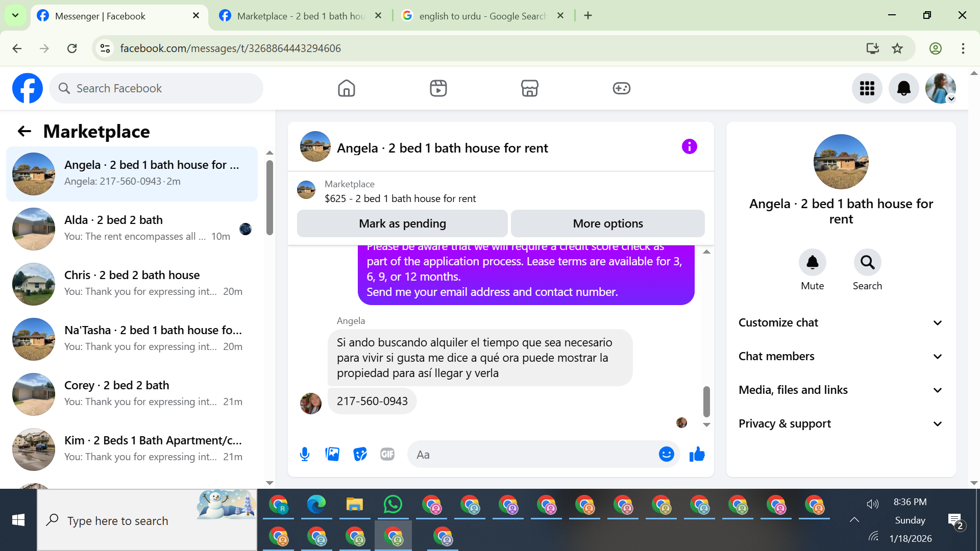Screen dimensions: 980x551
Task: Click the chat message scrollbar thumb
Action: (x=706, y=402)
